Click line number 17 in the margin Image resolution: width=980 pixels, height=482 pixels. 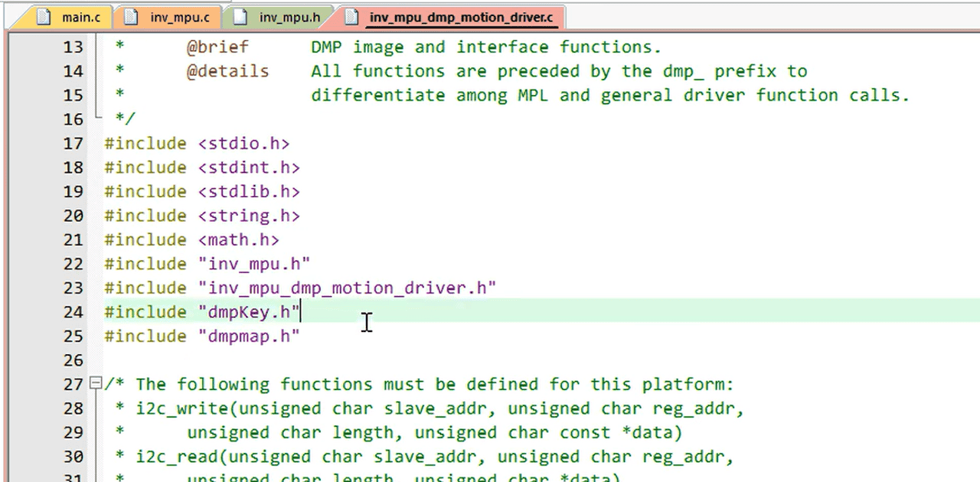tap(73, 143)
